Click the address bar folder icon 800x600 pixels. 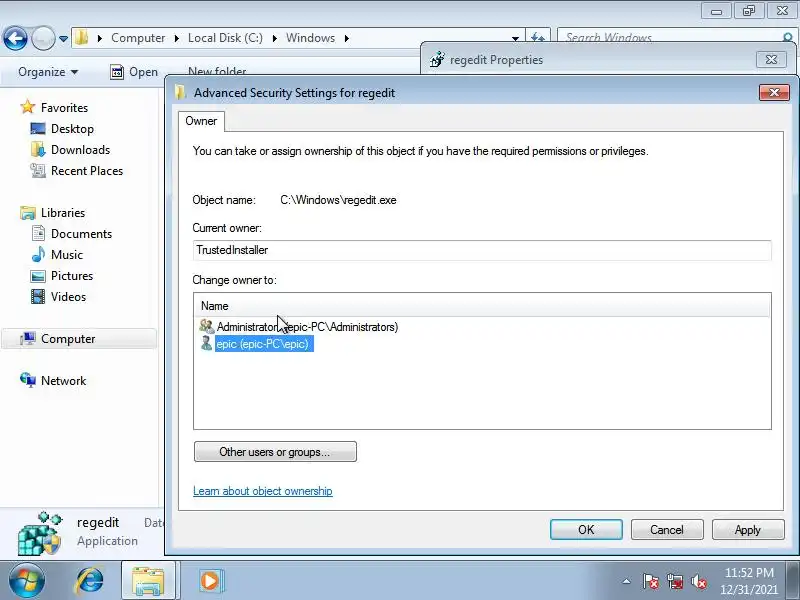pyautogui.click(x=82, y=38)
